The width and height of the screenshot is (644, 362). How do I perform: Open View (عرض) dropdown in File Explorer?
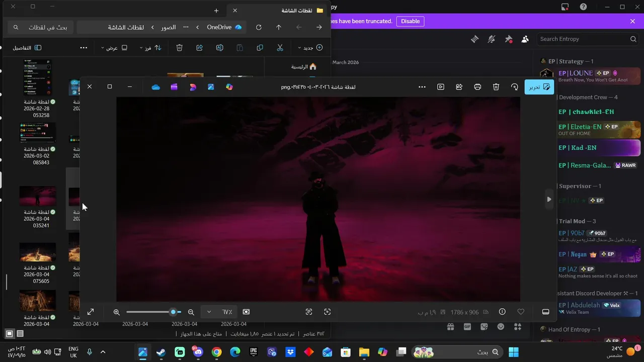tap(114, 48)
